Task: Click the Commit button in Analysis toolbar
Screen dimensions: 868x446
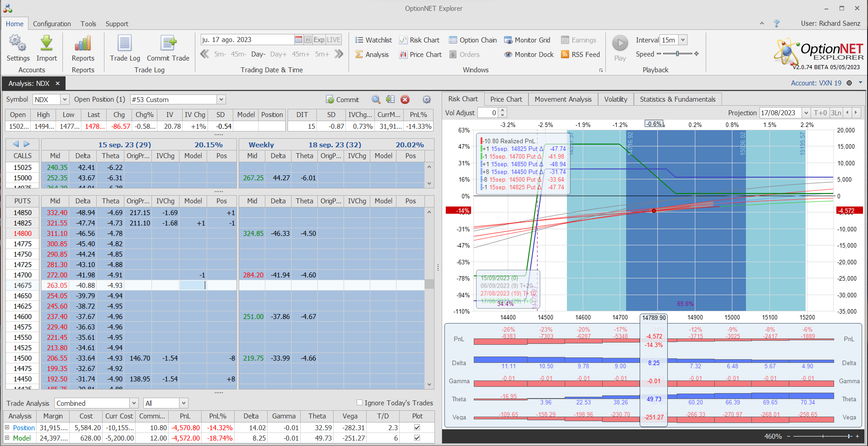Action: coord(342,99)
